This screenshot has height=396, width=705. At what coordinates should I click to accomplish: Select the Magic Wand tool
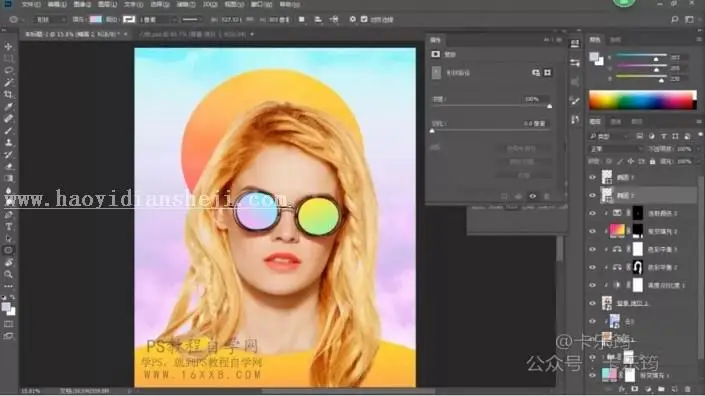8,82
